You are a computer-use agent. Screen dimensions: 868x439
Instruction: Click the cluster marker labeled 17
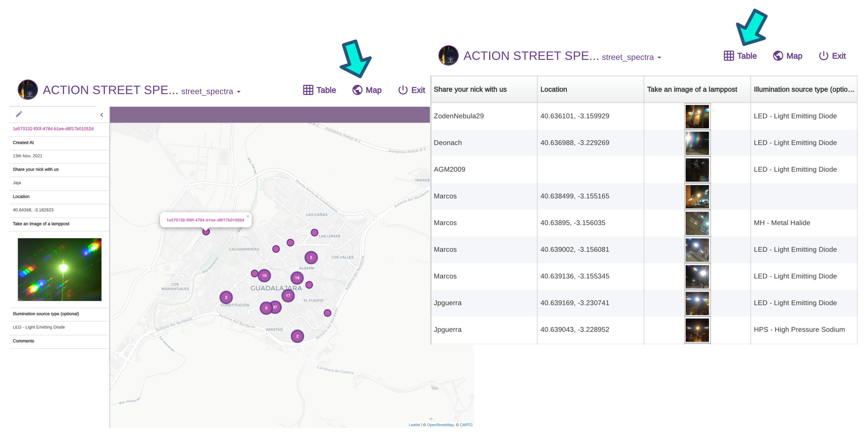288,296
